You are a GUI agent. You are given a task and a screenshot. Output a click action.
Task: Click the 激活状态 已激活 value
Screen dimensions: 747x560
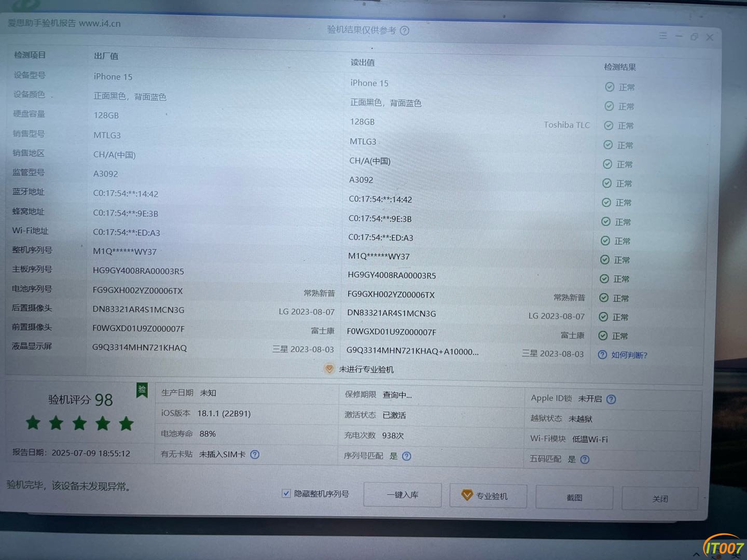[394, 415]
